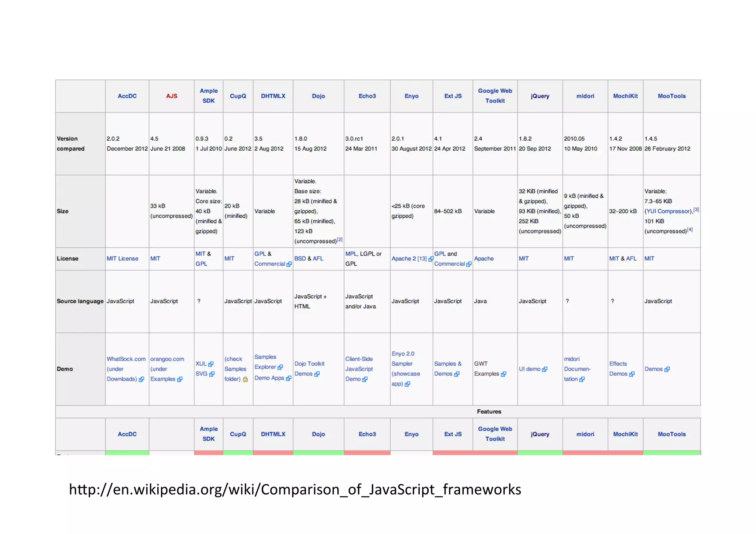756x534 pixels.
Task: Click DHTMLX in the top header row
Action: (273, 96)
